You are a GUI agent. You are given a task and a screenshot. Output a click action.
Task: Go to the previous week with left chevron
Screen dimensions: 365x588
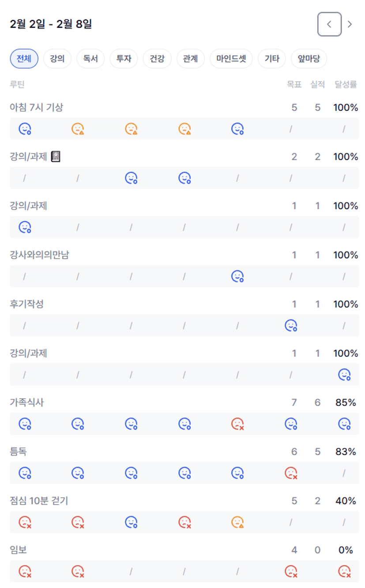pyautogui.click(x=329, y=24)
